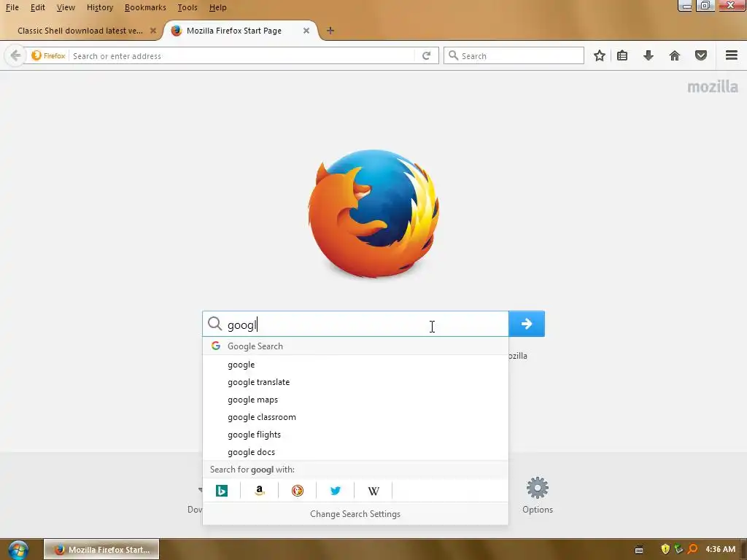Go to the Home page icon
This screenshot has height=560, width=747.
pos(675,55)
